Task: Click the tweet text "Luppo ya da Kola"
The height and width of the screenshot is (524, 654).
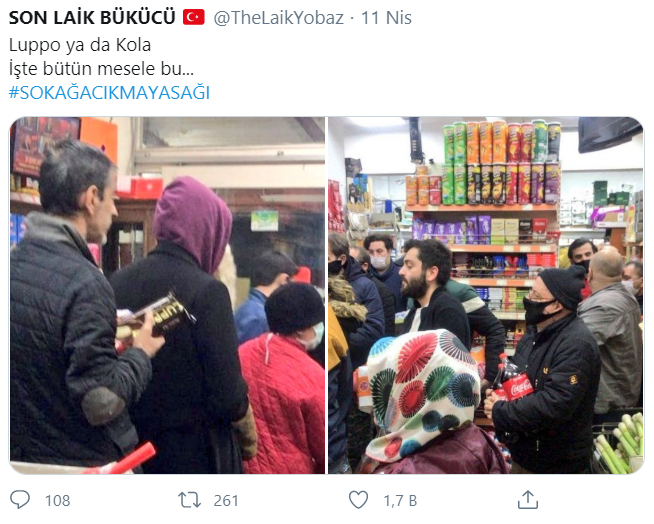Action: (80, 45)
